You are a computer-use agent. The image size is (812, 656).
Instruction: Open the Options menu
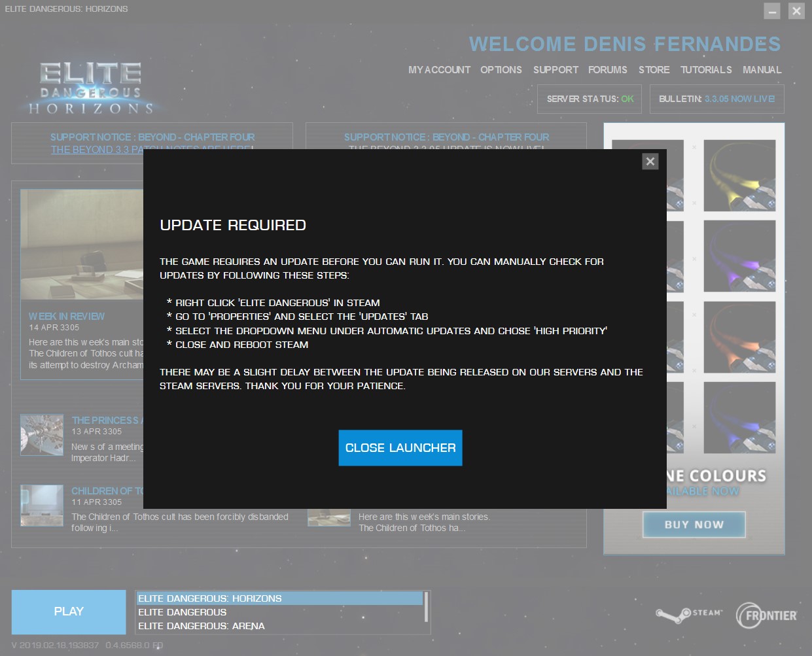click(501, 70)
